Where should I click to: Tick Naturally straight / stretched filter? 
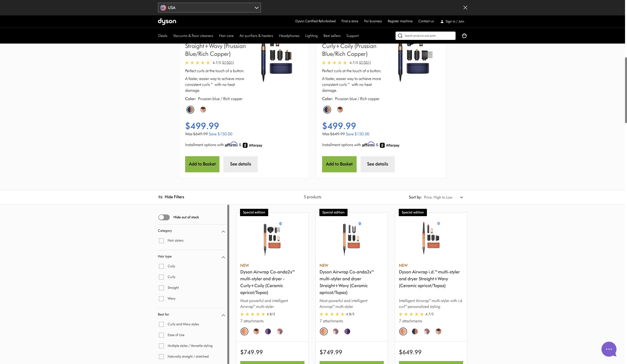coord(161,357)
